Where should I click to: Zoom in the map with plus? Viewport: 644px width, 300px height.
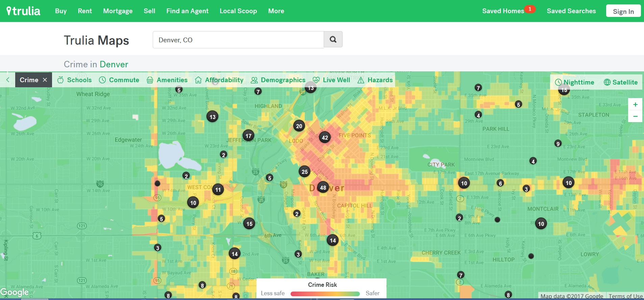[635, 105]
